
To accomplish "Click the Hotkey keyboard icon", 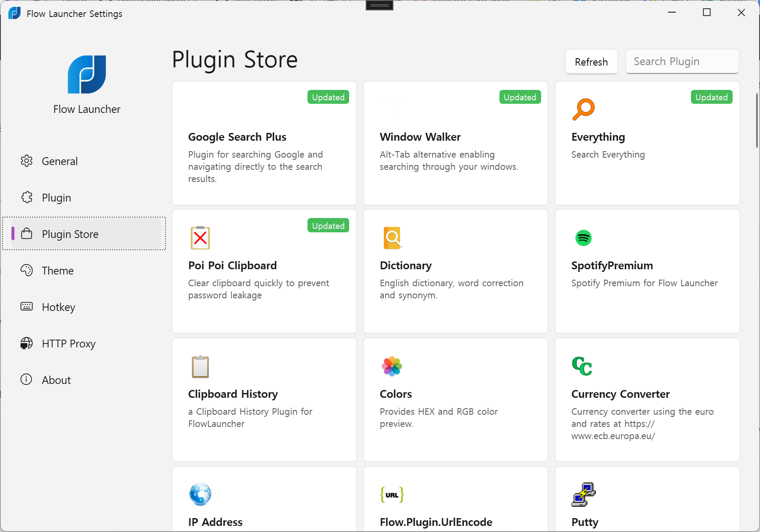I will pos(26,307).
